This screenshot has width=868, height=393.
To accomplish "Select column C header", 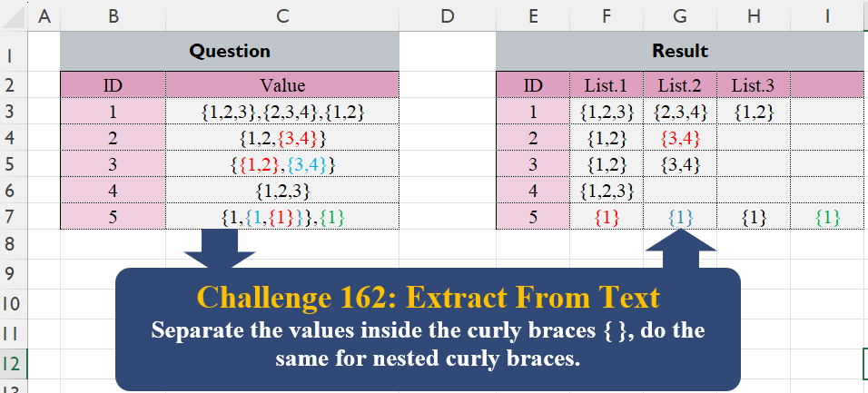I will (282, 16).
